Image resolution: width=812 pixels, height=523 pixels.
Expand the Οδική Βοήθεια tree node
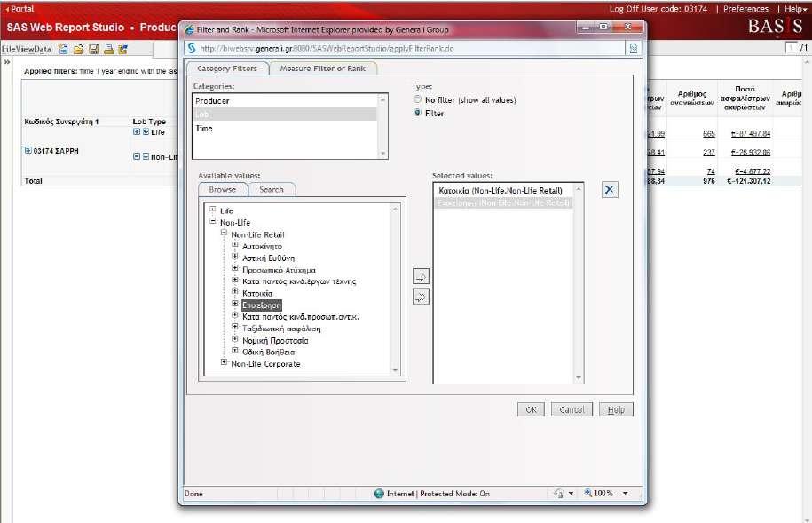click(x=235, y=351)
